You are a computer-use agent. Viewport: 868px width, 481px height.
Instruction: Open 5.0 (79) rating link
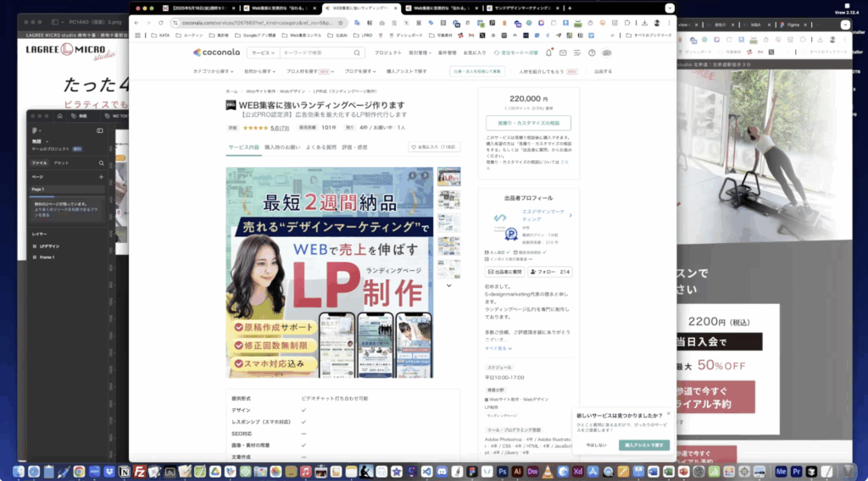tap(280, 128)
